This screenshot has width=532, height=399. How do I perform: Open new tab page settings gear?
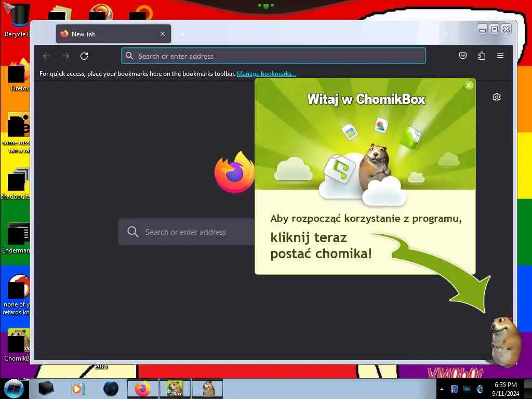(x=496, y=97)
